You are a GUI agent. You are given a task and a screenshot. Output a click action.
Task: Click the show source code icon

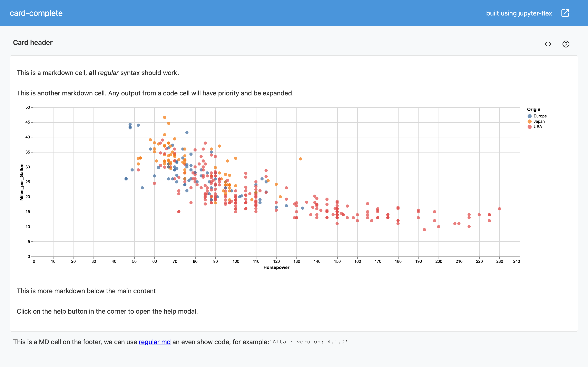548,44
